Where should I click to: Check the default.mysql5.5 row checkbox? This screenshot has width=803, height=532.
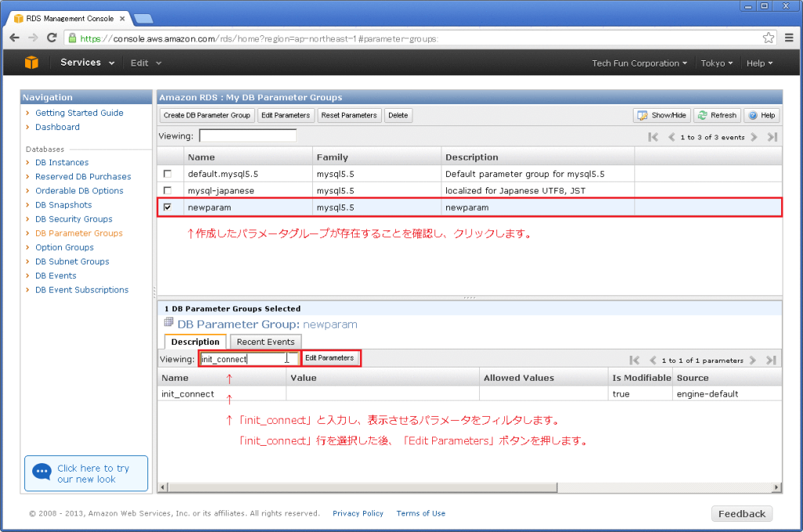[168, 174]
